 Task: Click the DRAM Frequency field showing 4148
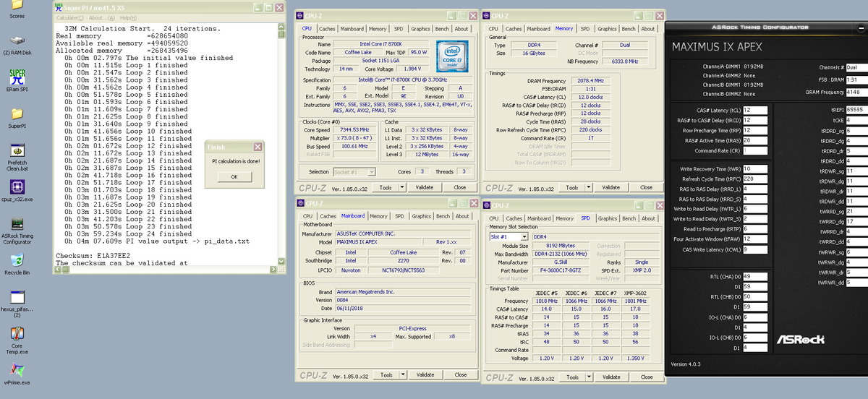pyautogui.click(x=856, y=92)
